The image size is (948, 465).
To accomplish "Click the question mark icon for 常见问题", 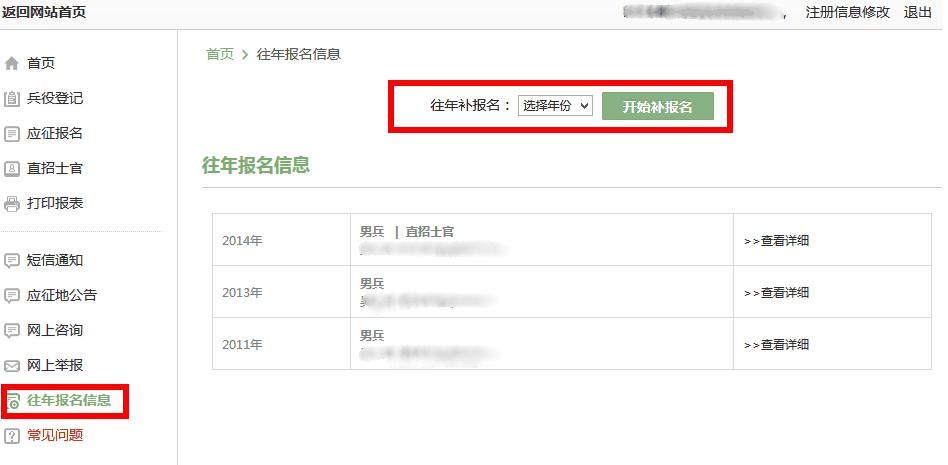I will pos(12,435).
